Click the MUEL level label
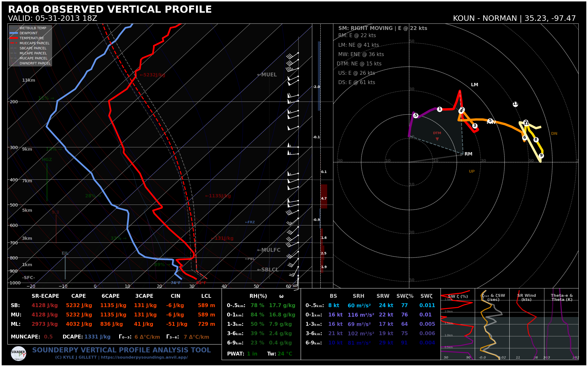The width and height of the screenshot is (588, 367). 267,75
